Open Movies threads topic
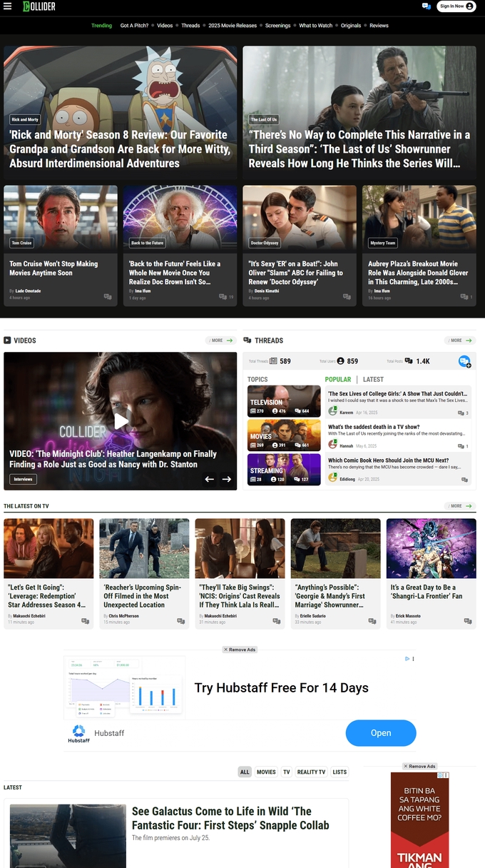This screenshot has width=485, height=868. pyautogui.click(x=284, y=435)
